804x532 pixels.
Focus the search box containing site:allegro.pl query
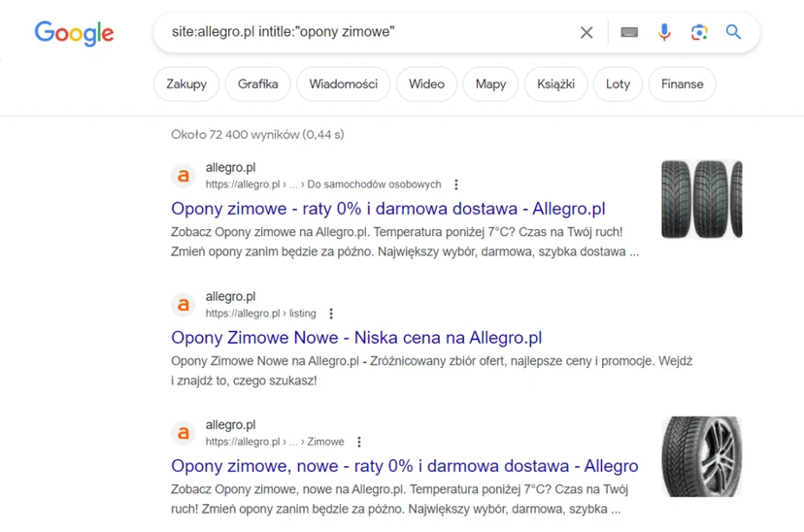click(x=369, y=32)
